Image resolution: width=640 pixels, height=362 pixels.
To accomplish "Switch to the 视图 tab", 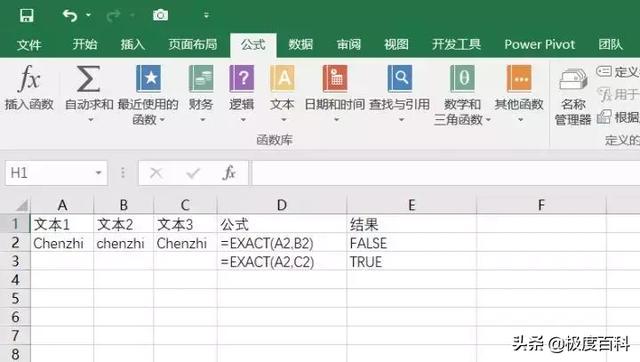I will [x=396, y=44].
